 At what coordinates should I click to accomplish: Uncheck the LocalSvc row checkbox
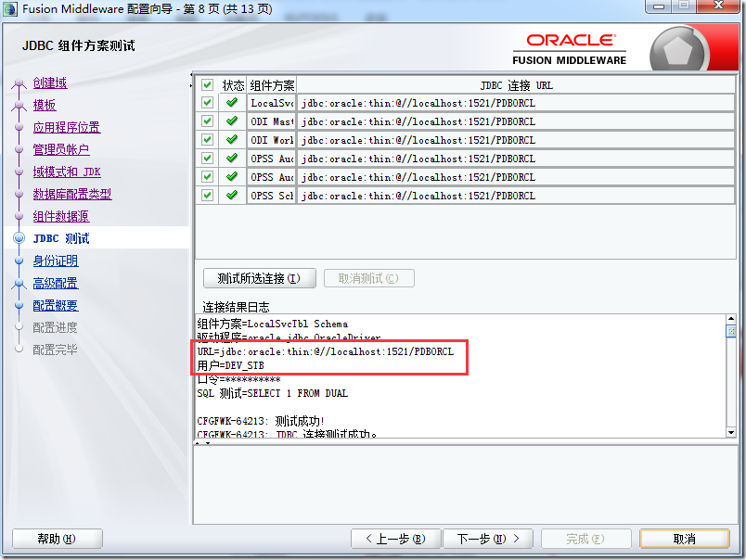point(207,103)
